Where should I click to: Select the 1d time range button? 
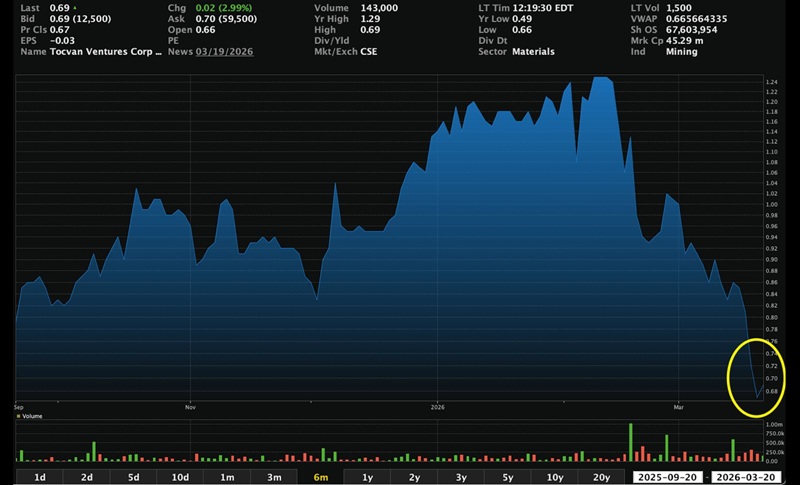tap(40, 477)
